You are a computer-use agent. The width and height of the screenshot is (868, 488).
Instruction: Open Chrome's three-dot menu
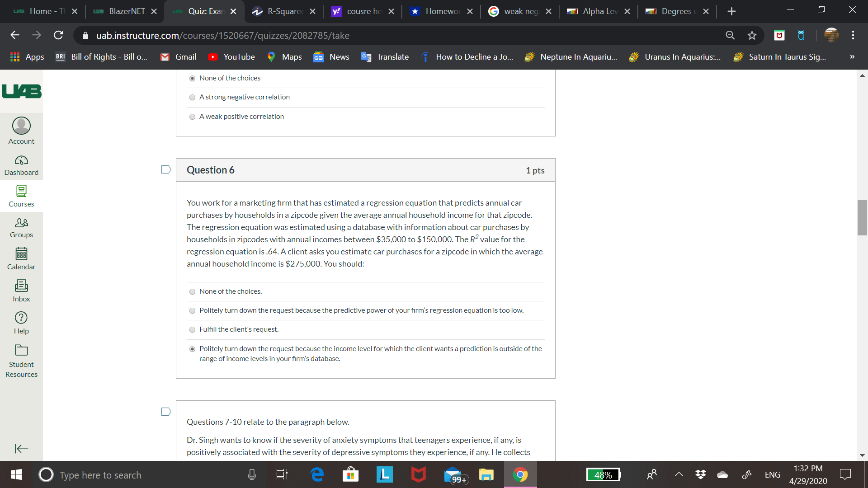coord(853,35)
